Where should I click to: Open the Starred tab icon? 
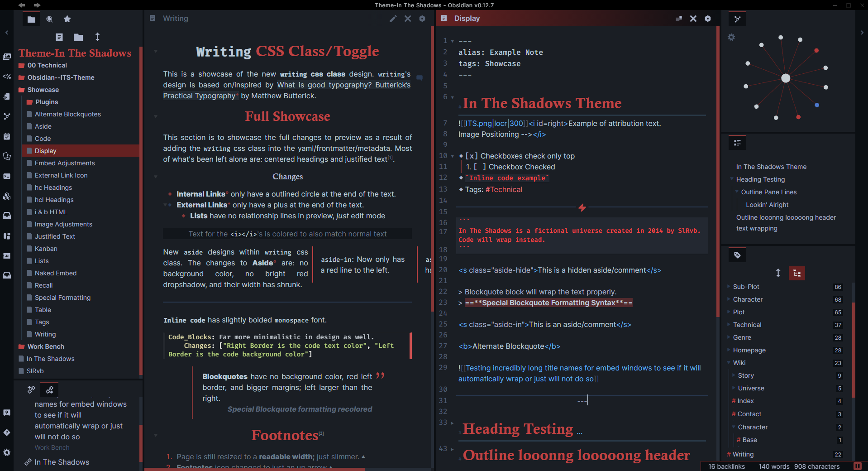[67, 19]
